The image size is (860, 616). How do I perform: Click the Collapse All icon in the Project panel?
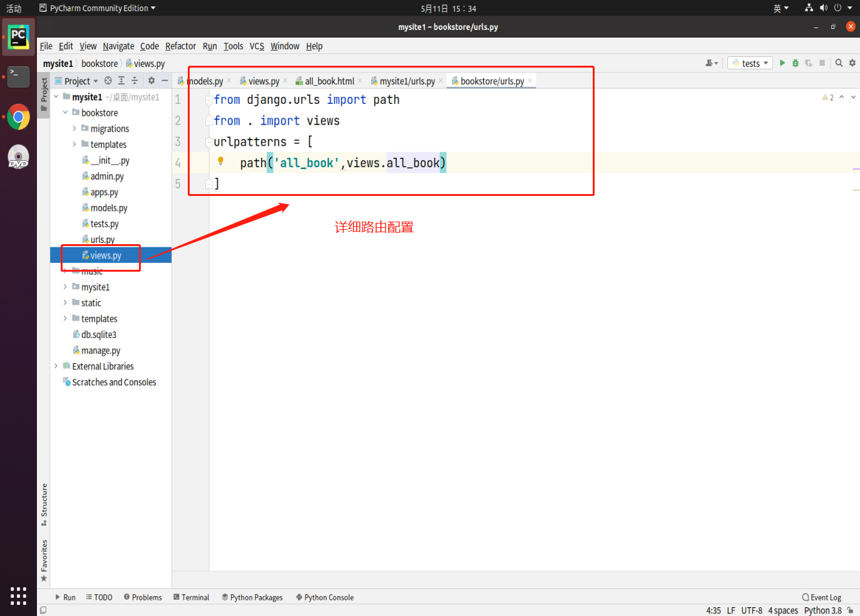click(135, 81)
